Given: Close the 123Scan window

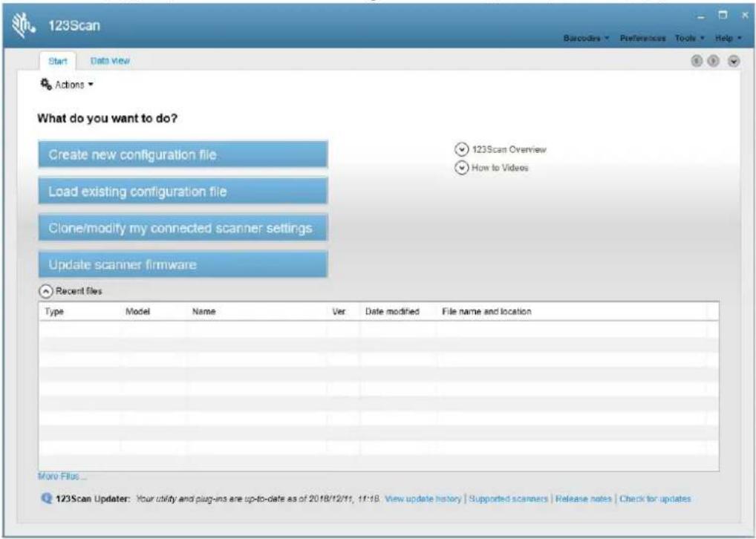Looking at the screenshot, I should point(744,16).
